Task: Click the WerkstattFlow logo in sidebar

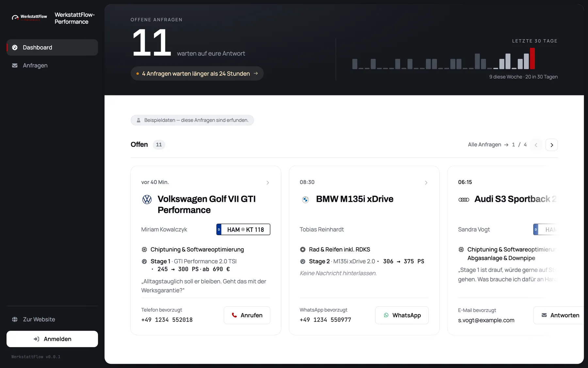Action: pos(29,17)
